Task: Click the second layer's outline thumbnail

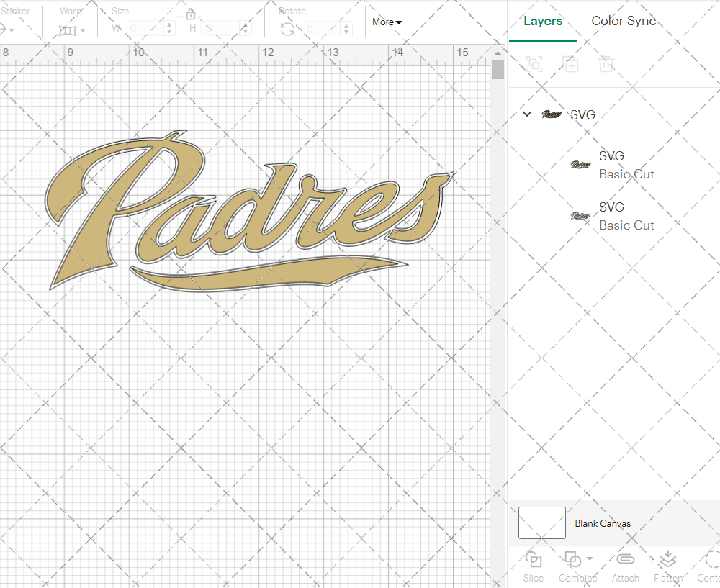Action: click(581, 216)
